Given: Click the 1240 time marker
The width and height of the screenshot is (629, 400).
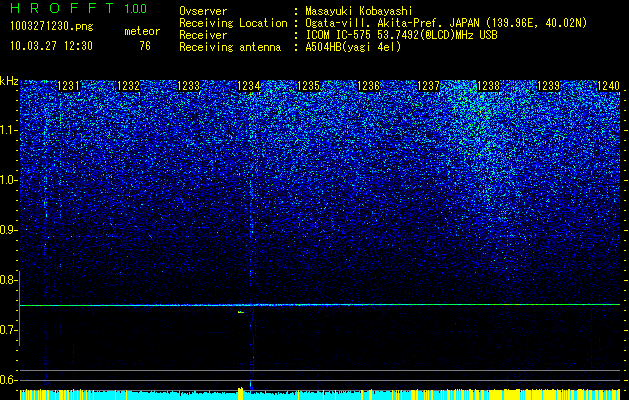Looking at the screenshot, I should pos(609,86).
